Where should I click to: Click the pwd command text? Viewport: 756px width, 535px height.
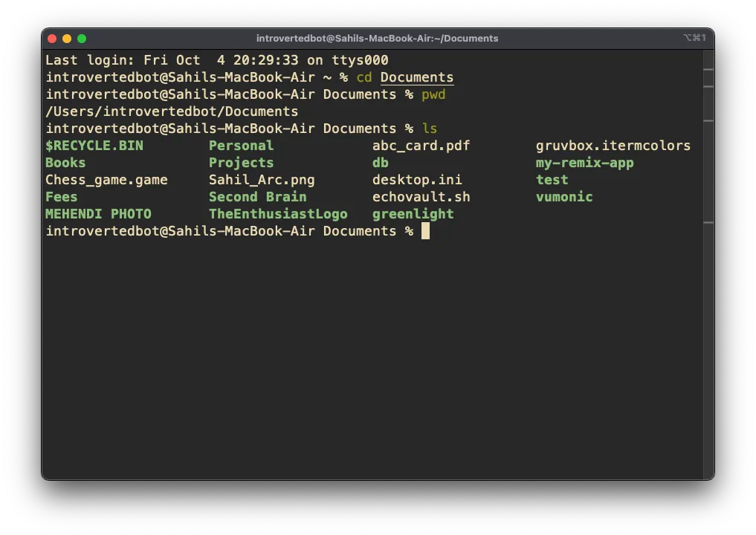[x=433, y=94]
